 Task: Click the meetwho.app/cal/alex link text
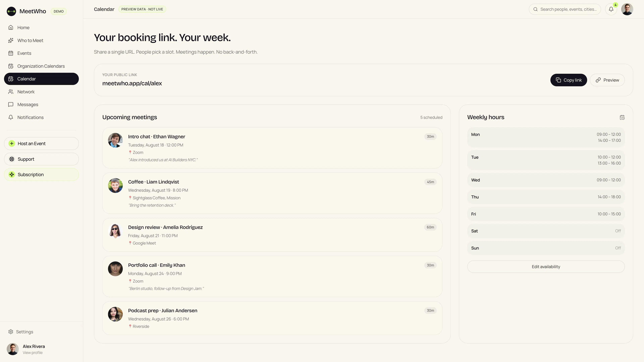pyautogui.click(x=132, y=83)
